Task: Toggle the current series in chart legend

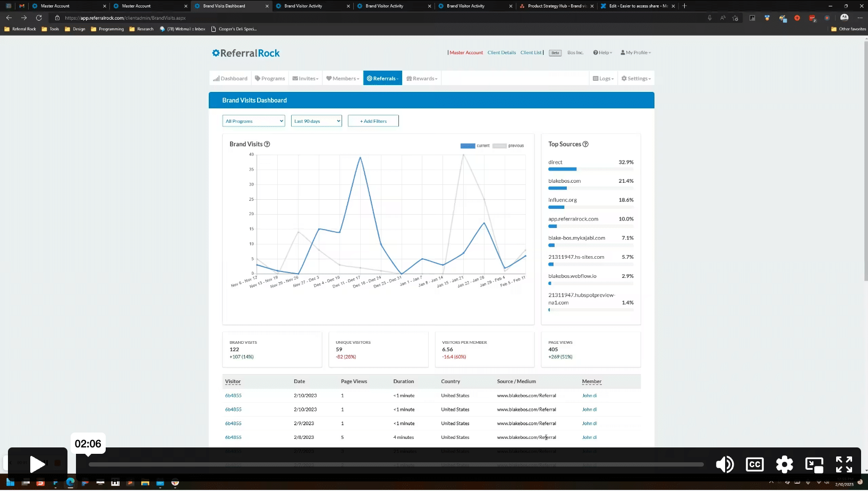Action: click(x=475, y=146)
